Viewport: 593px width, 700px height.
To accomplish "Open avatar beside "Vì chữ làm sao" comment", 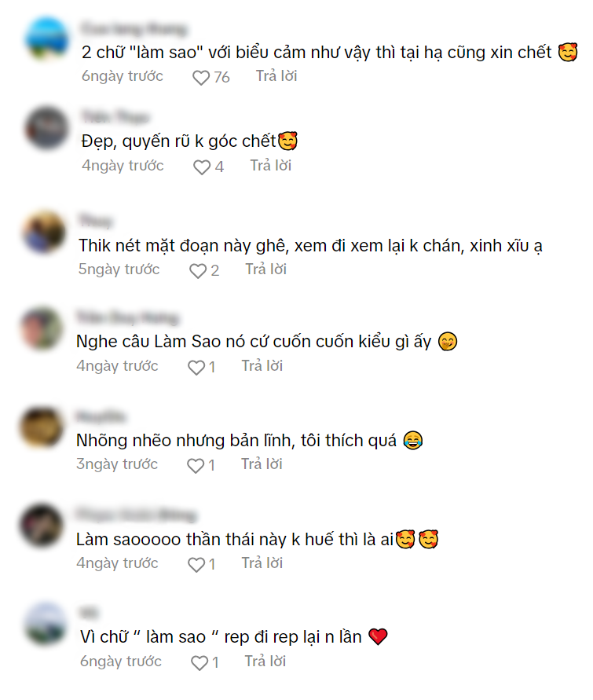I will click(45, 623).
